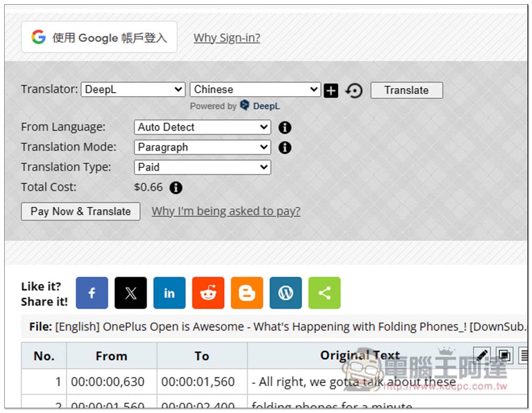Viewport: 532px width, 413px height.
Task: Show info about Translation Mode
Action: [x=285, y=148]
